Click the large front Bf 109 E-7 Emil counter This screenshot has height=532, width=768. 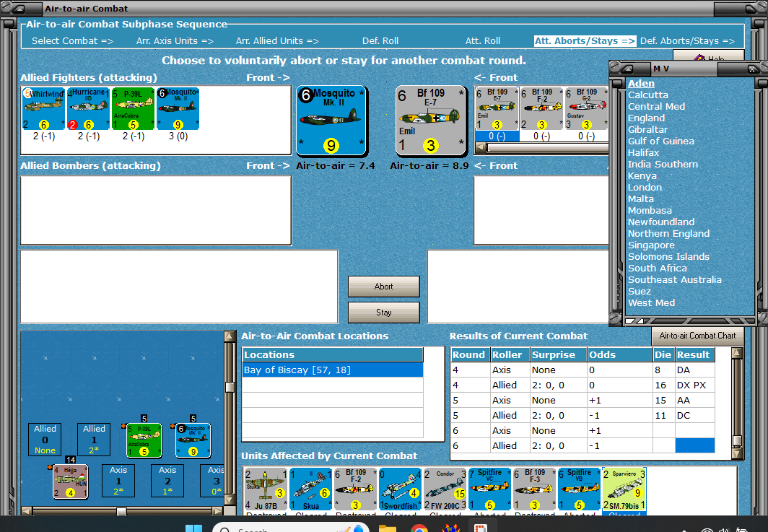point(430,121)
